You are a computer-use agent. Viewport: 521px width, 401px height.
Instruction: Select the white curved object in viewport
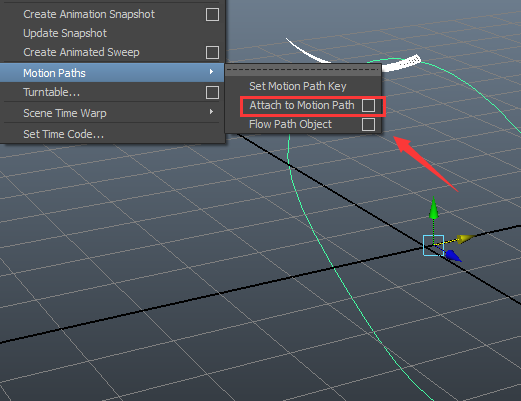pyautogui.click(x=402, y=63)
